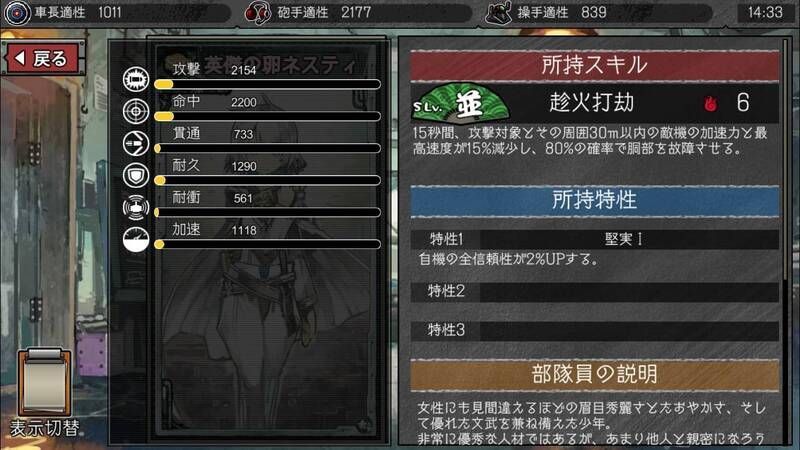Open the 所持特性 header tab

pos(594,201)
